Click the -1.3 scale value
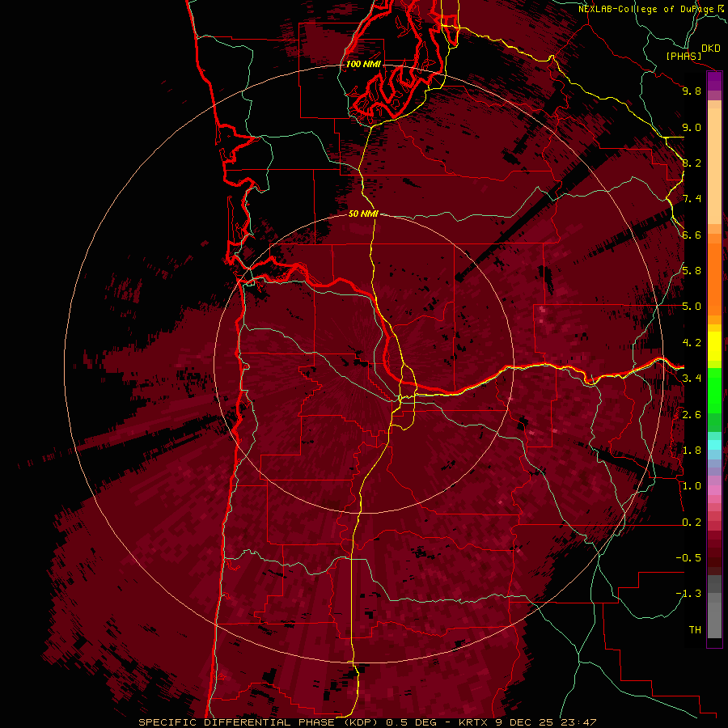 coord(688,595)
